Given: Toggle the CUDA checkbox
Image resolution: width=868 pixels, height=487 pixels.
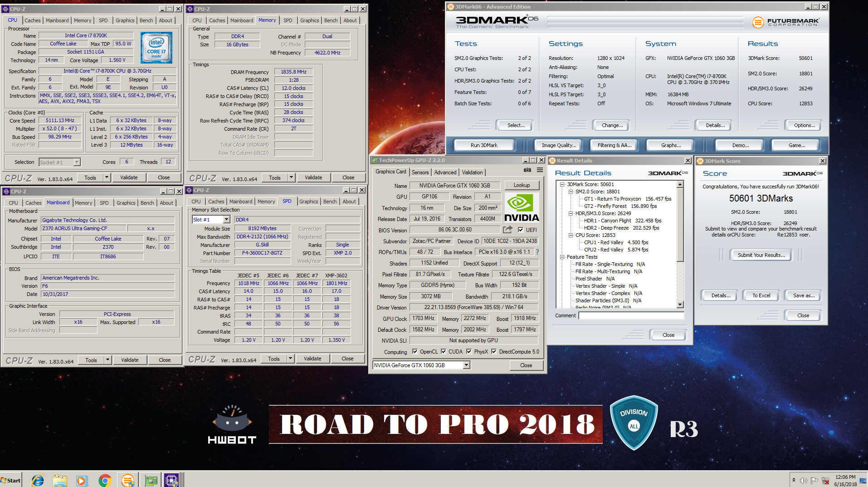Looking at the screenshot, I should coord(444,351).
